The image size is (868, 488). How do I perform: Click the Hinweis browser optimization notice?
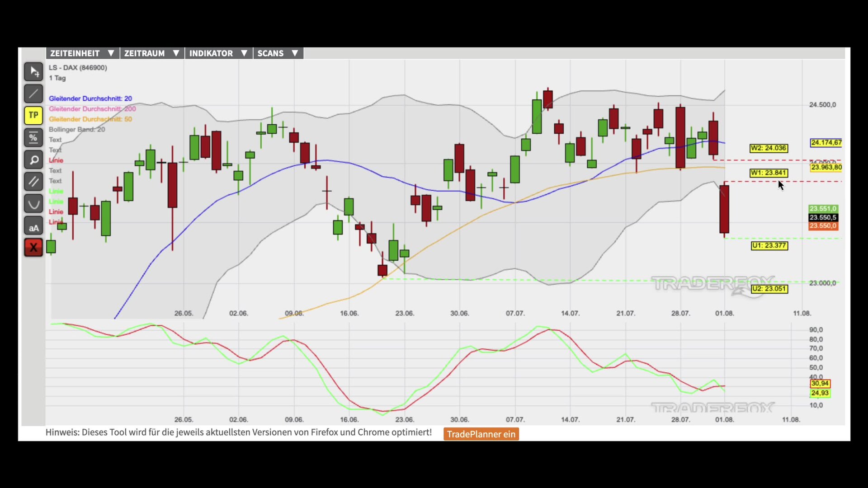tap(239, 432)
